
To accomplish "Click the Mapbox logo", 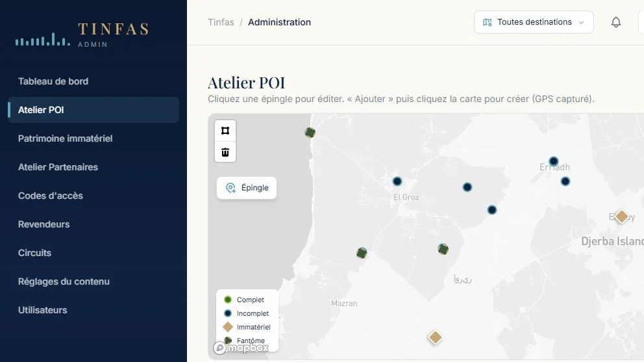I will [241, 348].
